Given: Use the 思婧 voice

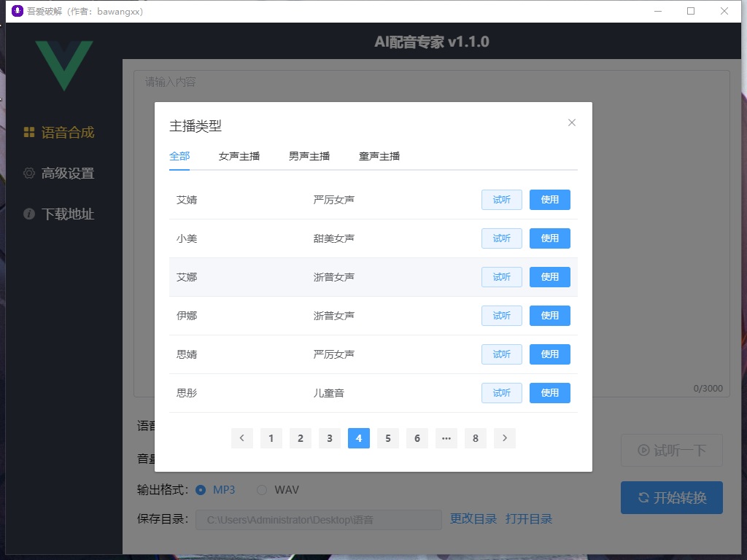Looking at the screenshot, I should 550,354.
